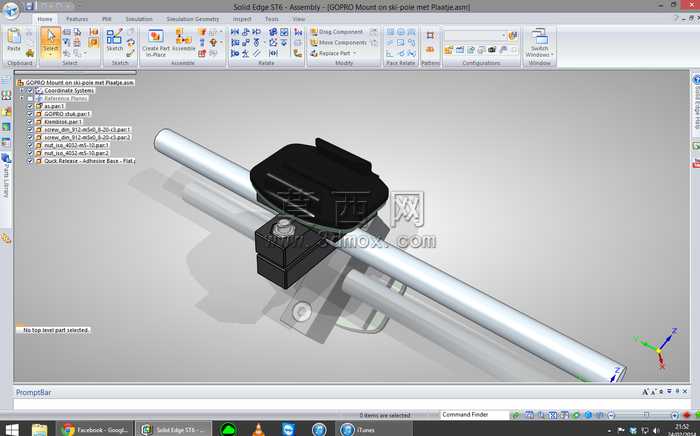Open File Explorer from taskbar
The image size is (700, 436).
point(39,429)
